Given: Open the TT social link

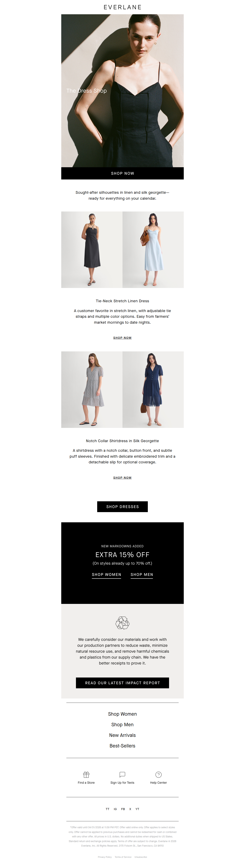Looking at the screenshot, I should [x=108, y=809].
